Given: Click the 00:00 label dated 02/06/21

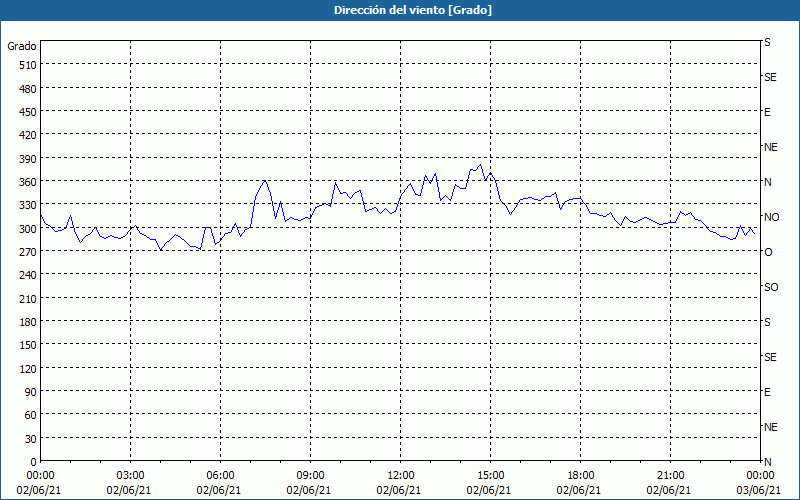Looking at the screenshot, I should (x=40, y=476).
